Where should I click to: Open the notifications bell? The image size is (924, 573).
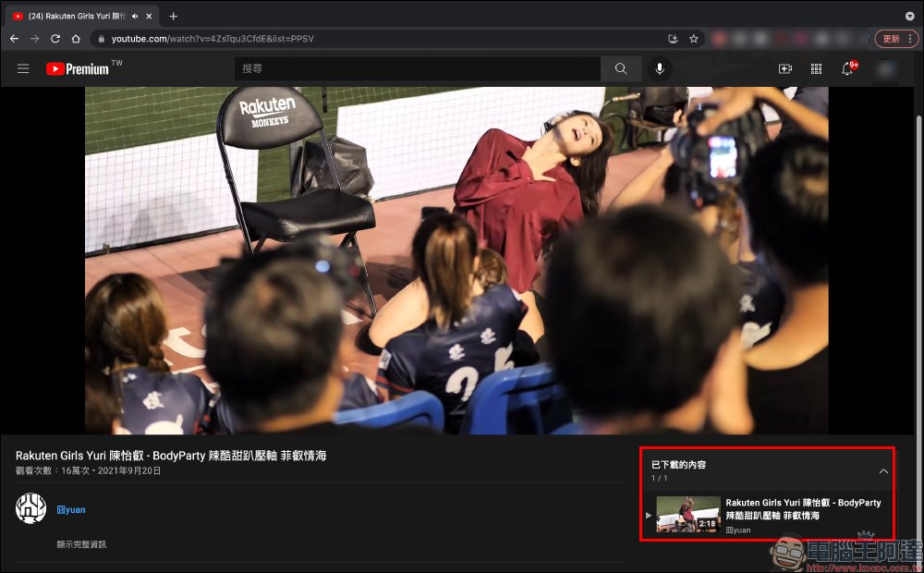(x=847, y=69)
